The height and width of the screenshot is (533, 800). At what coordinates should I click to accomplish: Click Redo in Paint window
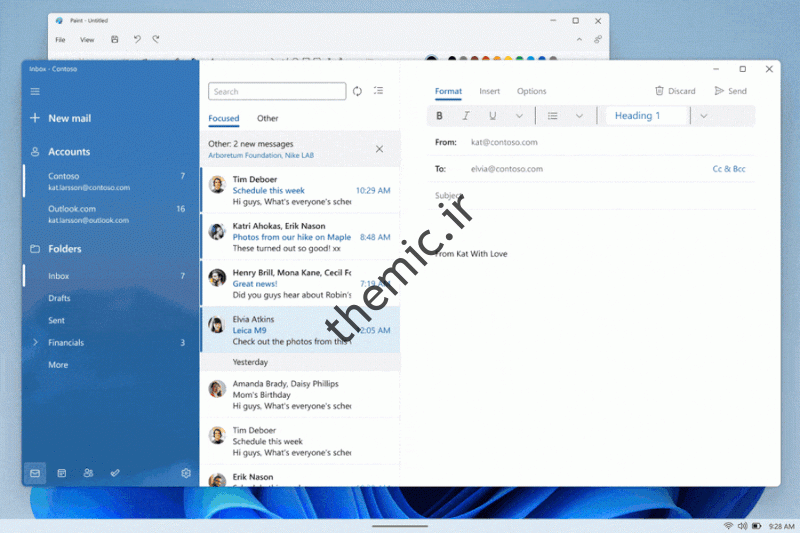(x=156, y=39)
